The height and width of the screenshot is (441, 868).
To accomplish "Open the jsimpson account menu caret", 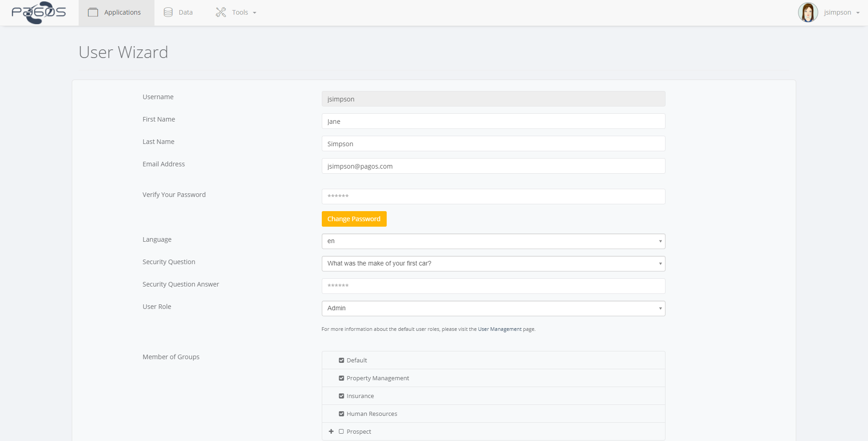I will tap(858, 13).
